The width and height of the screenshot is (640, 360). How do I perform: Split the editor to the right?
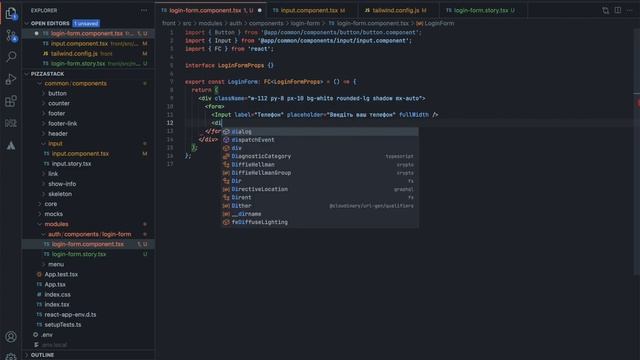click(618, 10)
